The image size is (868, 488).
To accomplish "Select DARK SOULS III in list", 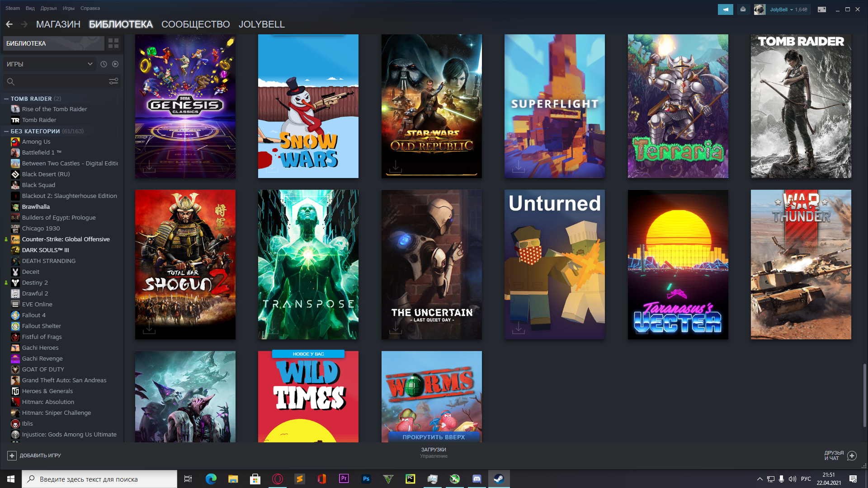I will click(x=45, y=250).
